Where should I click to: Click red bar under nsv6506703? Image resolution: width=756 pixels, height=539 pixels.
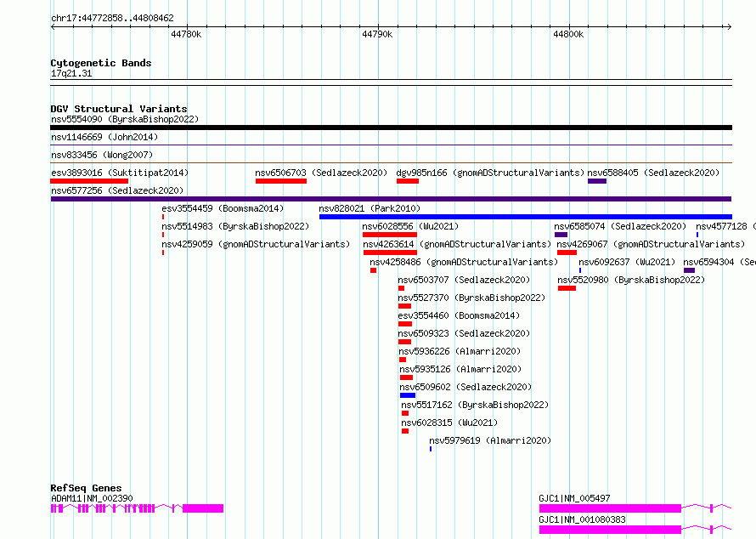(x=281, y=181)
